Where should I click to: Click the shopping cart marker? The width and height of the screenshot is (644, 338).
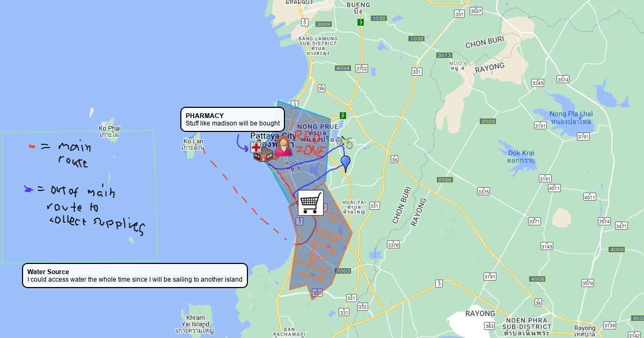[x=311, y=203]
